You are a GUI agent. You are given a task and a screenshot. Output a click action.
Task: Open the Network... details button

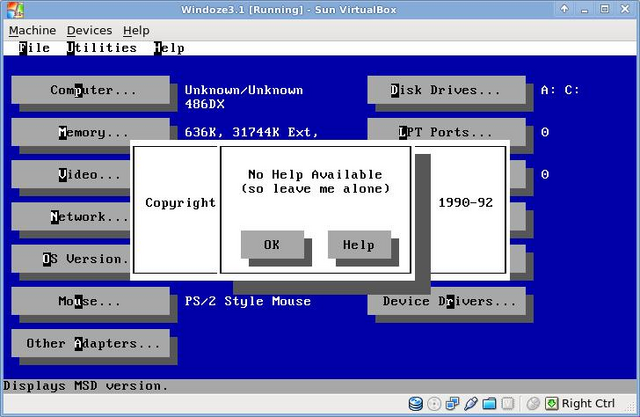pyautogui.click(x=71, y=216)
